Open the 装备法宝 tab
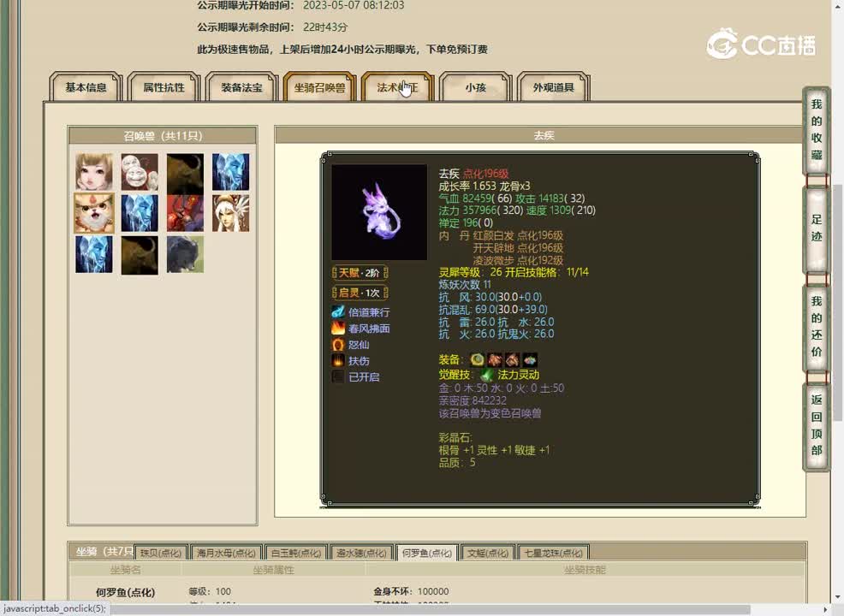Viewport: 844px width, 616px height. coord(241,87)
